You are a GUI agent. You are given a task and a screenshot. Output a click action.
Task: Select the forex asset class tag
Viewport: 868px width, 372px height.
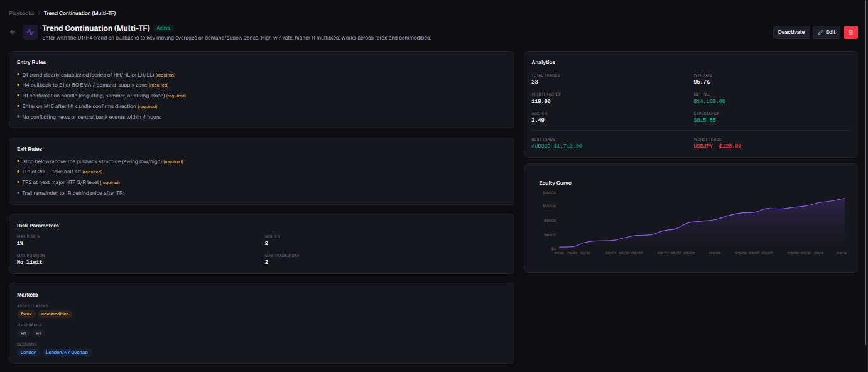click(26, 314)
